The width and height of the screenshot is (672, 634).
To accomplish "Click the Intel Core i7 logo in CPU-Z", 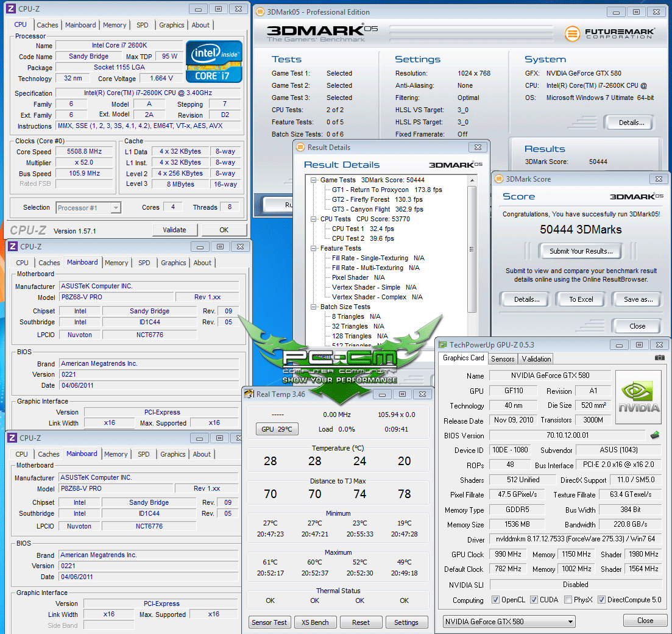I will tap(214, 62).
